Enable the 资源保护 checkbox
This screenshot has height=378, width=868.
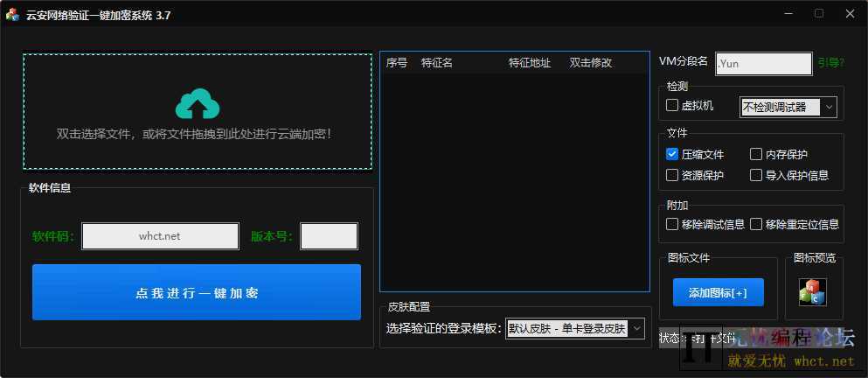[x=672, y=175]
